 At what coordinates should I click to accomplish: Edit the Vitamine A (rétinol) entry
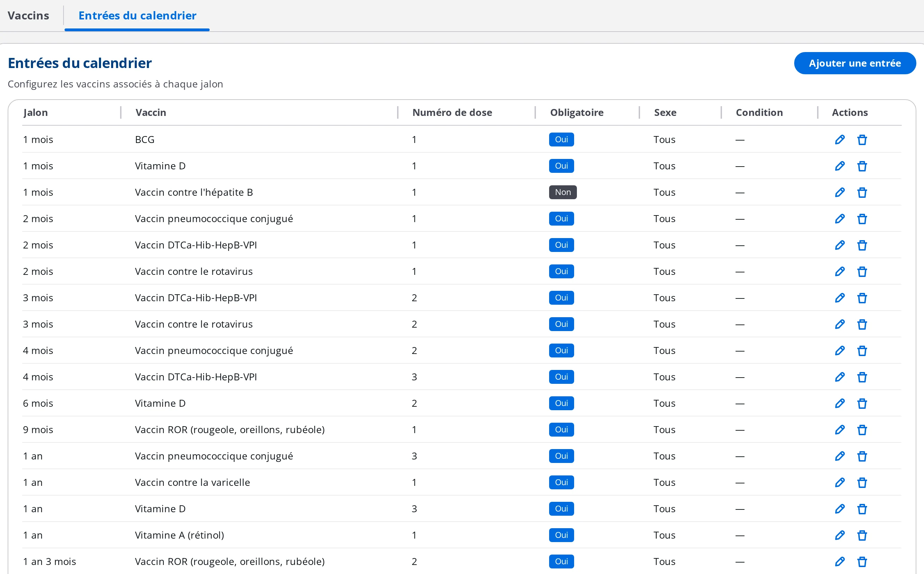pos(840,535)
